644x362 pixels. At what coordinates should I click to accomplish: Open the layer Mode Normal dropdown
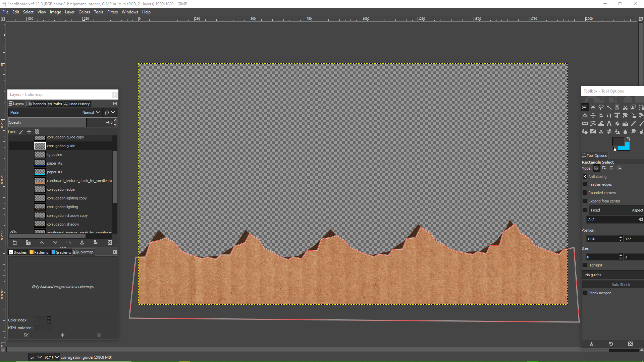[91, 113]
